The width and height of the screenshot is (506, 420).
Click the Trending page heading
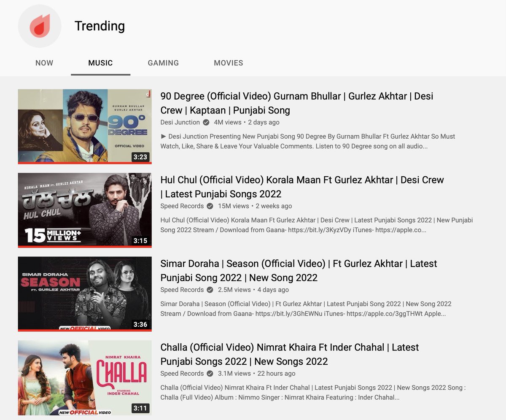(x=100, y=26)
